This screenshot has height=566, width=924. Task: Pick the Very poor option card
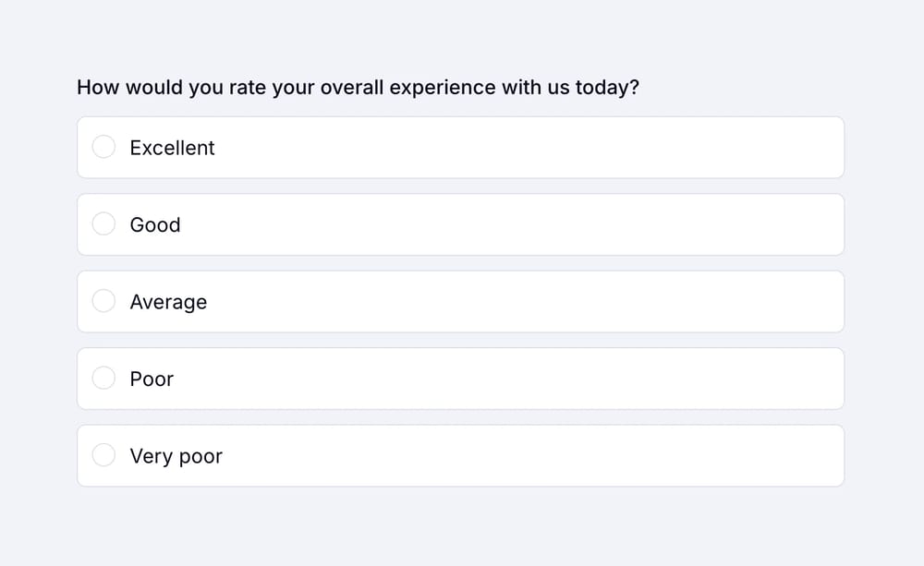click(460, 456)
